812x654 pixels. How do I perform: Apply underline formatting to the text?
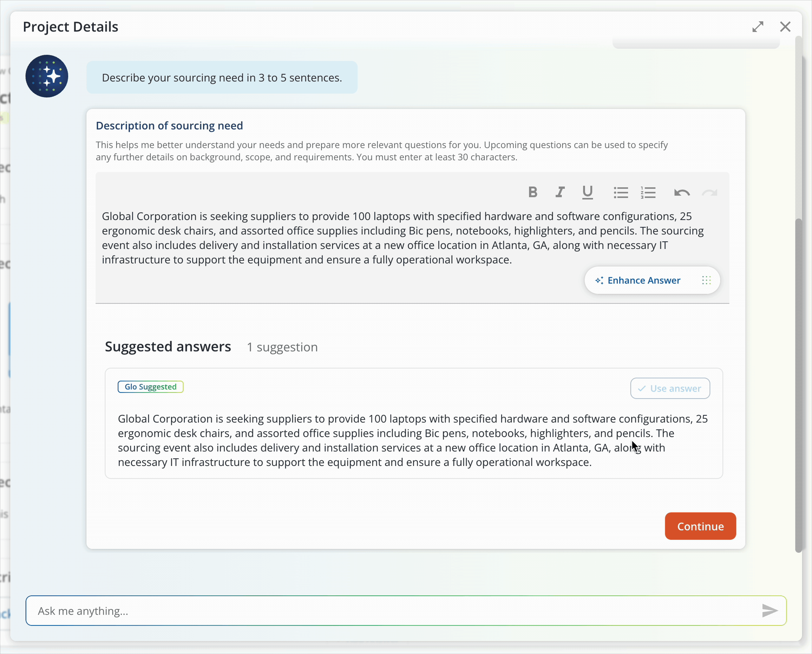(587, 192)
